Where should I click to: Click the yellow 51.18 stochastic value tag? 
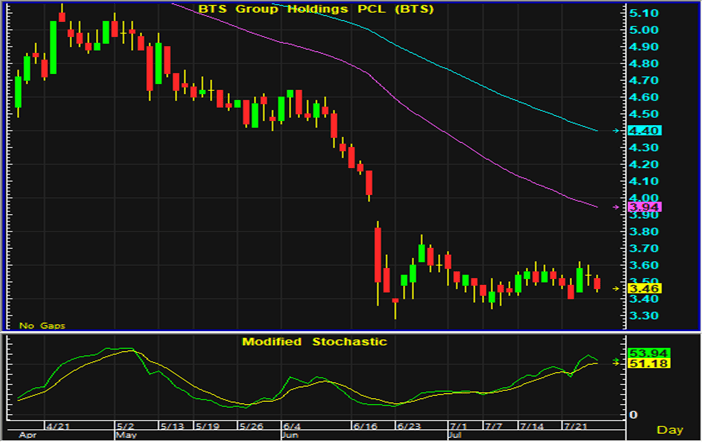tap(639, 364)
